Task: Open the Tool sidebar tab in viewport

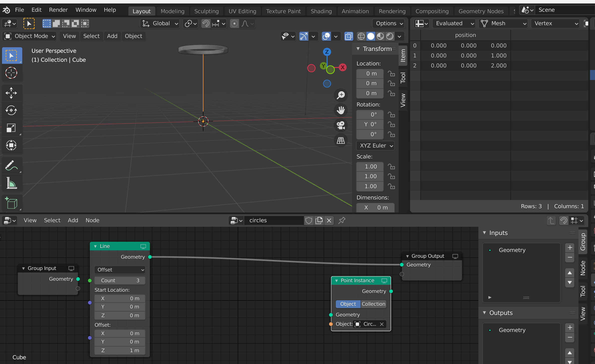Action: coord(403,78)
